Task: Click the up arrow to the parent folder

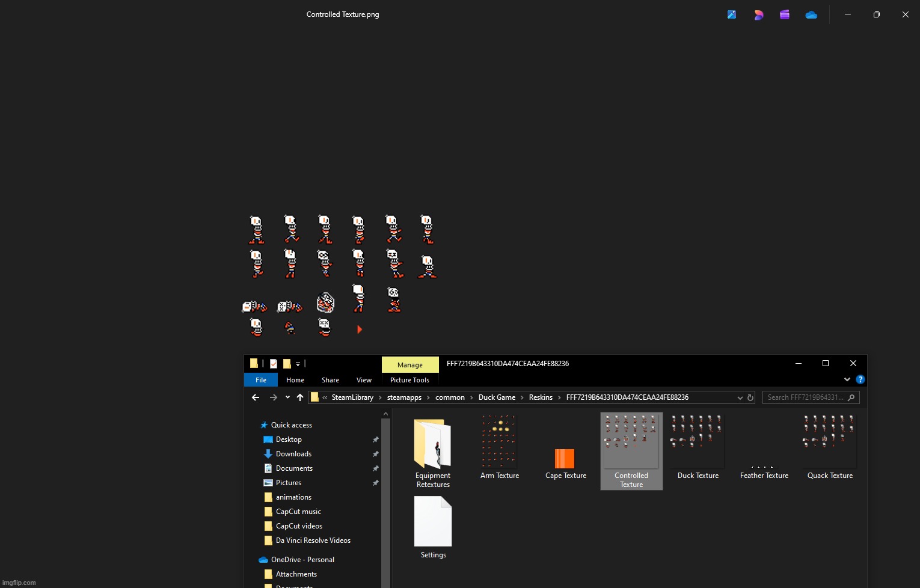Action: point(300,397)
